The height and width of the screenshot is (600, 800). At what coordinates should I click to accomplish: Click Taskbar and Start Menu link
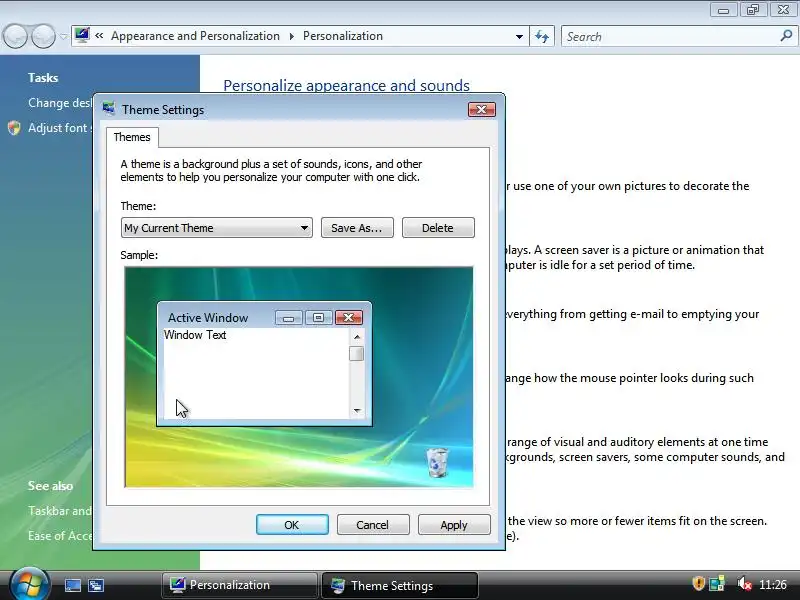click(60, 511)
